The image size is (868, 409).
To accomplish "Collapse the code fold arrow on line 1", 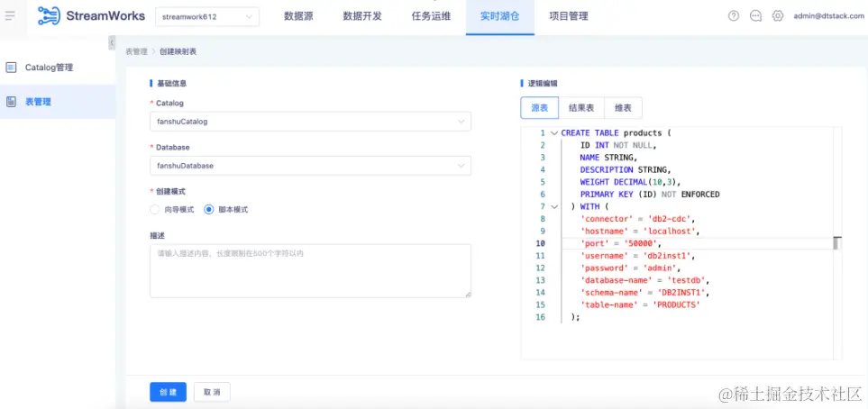I will click(x=554, y=133).
